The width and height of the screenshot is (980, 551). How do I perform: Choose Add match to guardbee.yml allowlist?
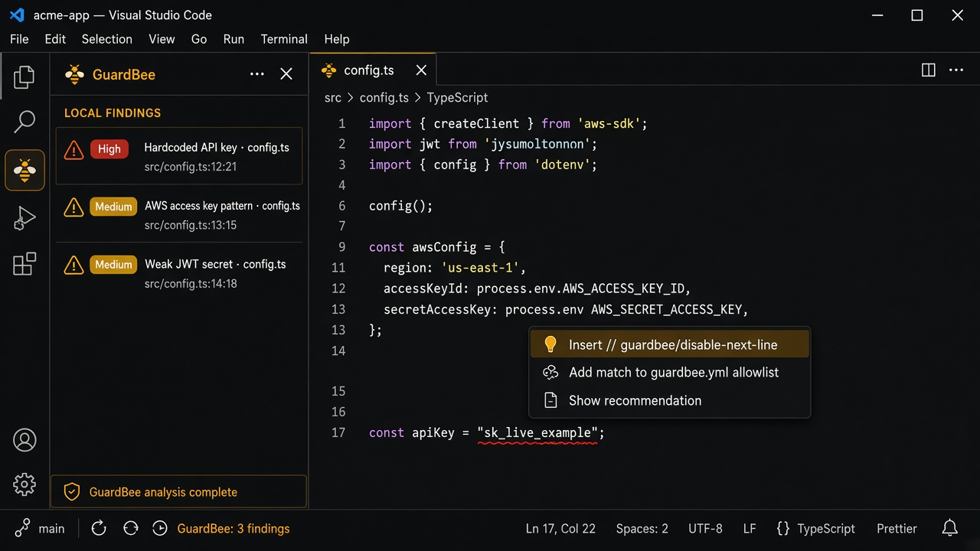[670, 373]
